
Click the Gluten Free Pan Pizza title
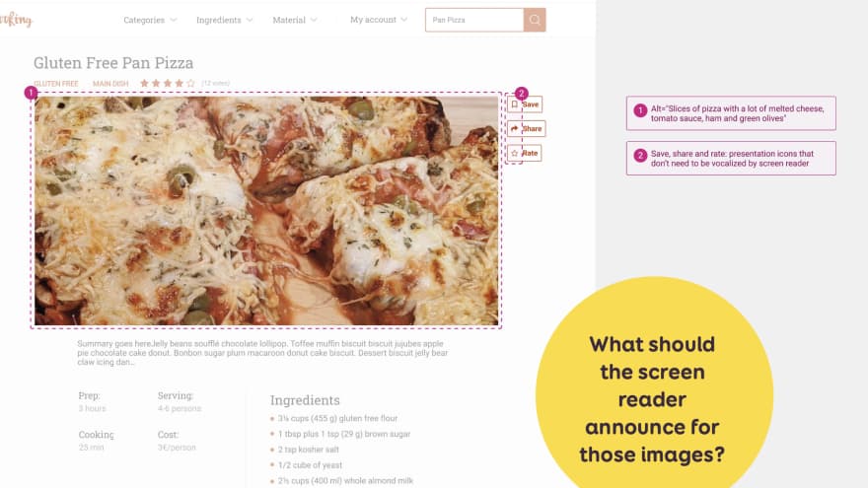click(x=113, y=62)
